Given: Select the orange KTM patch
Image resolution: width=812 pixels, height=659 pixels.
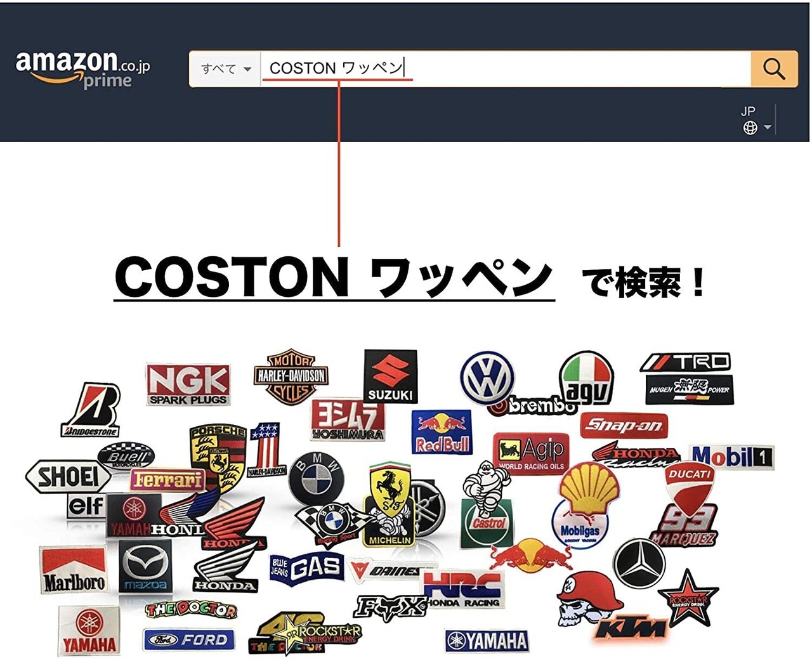Looking at the screenshot, I should [x=631, y=628].
